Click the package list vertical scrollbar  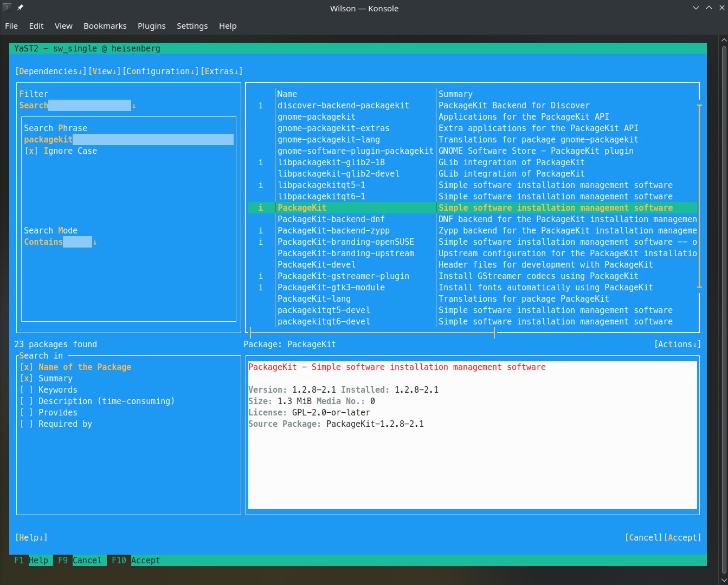click(699, 196)
